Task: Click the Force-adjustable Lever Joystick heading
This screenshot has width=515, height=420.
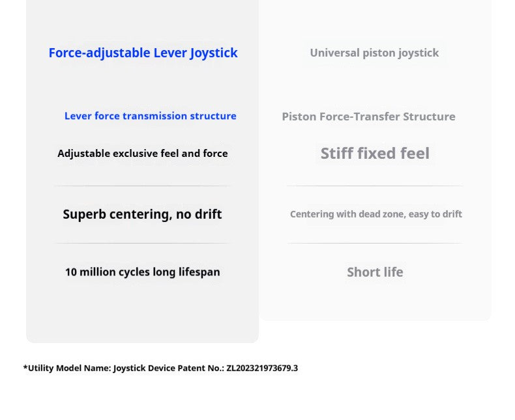Action: 143,53
